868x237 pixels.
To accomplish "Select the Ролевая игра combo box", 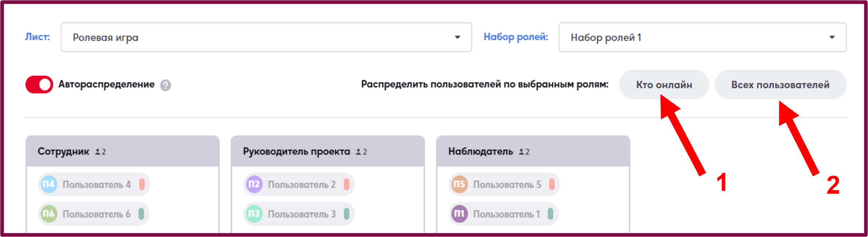I will [x=266, y=37].
